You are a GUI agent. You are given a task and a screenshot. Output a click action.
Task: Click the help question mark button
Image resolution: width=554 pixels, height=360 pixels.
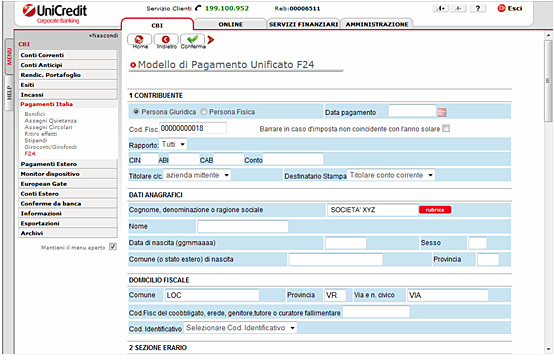point(477,8)
